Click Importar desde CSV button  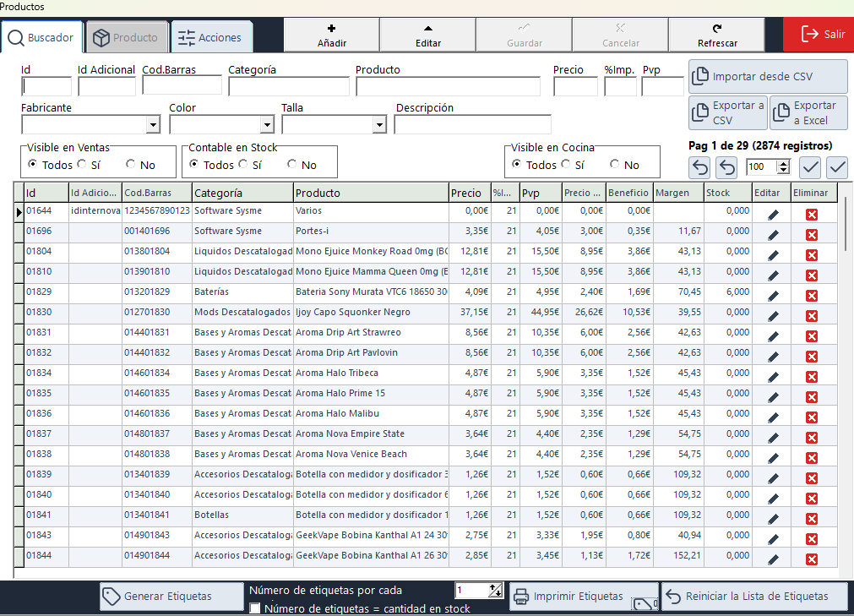(768, 76)
